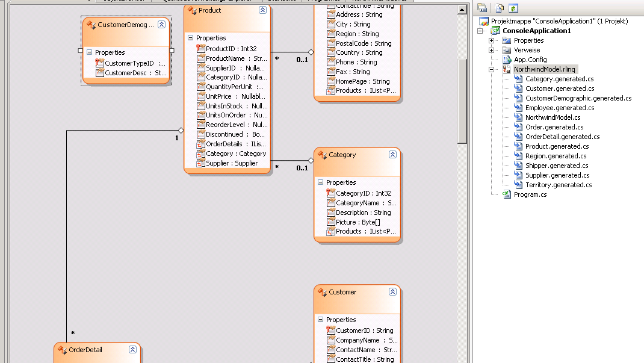The height and width of the screenshot is (363, 644).
Task: Click the Category entity class icon
Action: point(322,155)
